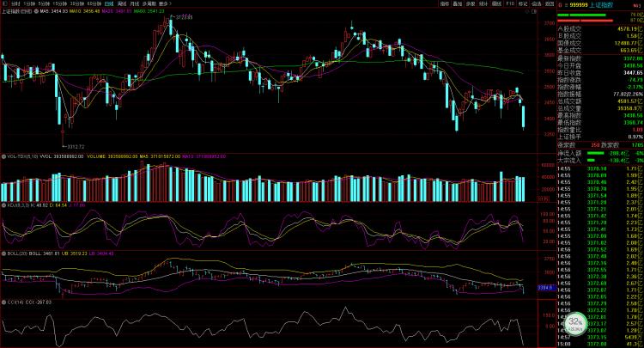
Task: Open the 画线 drawing tool
Action: (496, 4)
